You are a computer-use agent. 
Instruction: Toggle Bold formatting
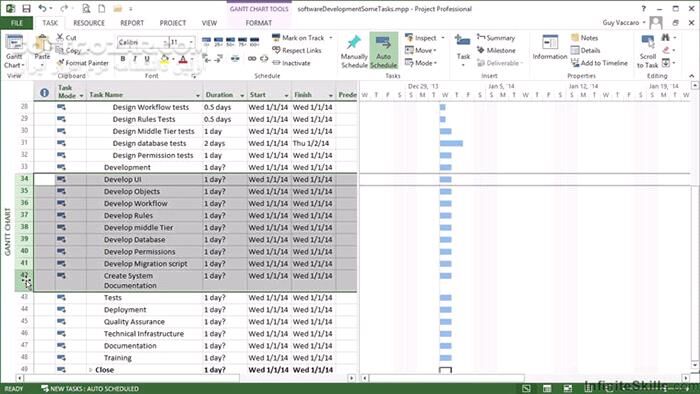click(123, 59)
